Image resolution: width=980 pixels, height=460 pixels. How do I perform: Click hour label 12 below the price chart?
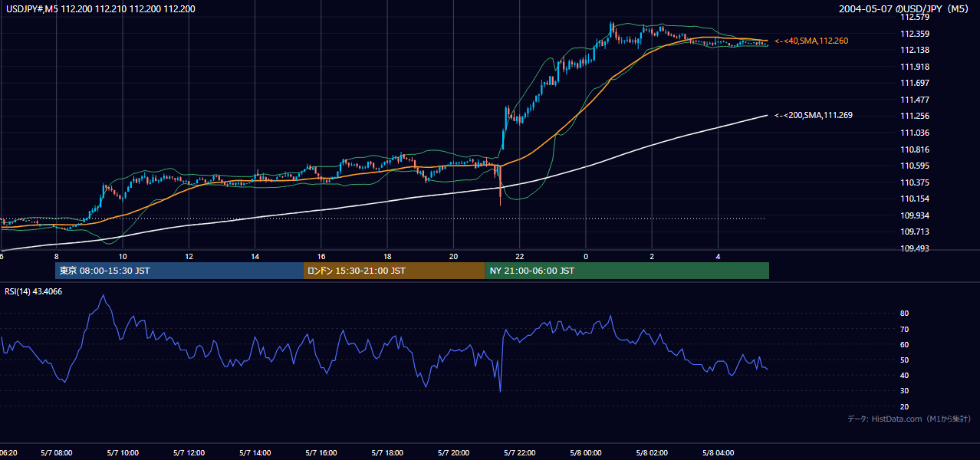(189, 256)
